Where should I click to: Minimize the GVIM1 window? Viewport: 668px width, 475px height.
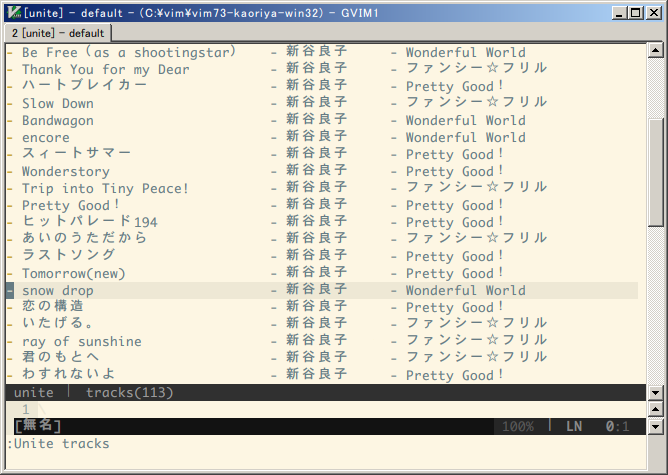coord(619,13)
